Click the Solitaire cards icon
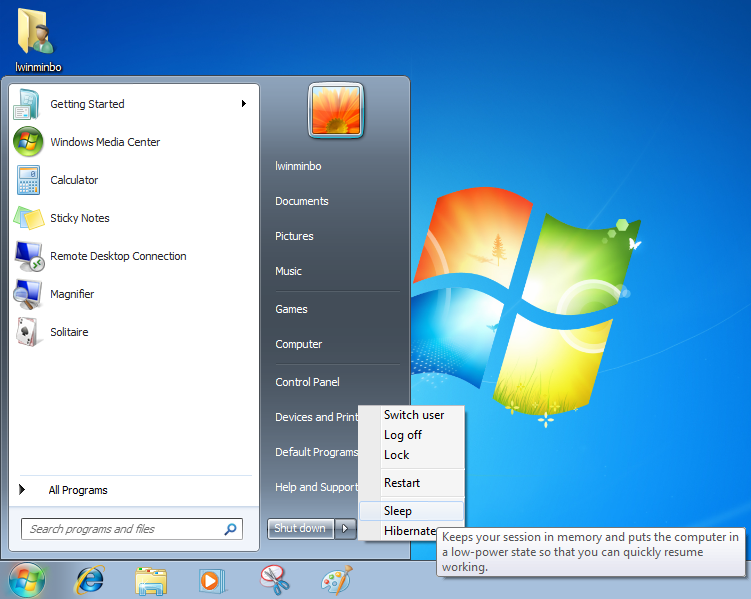Image resolution: width=751 pixels, height=599 pixels. click(27, 332)
